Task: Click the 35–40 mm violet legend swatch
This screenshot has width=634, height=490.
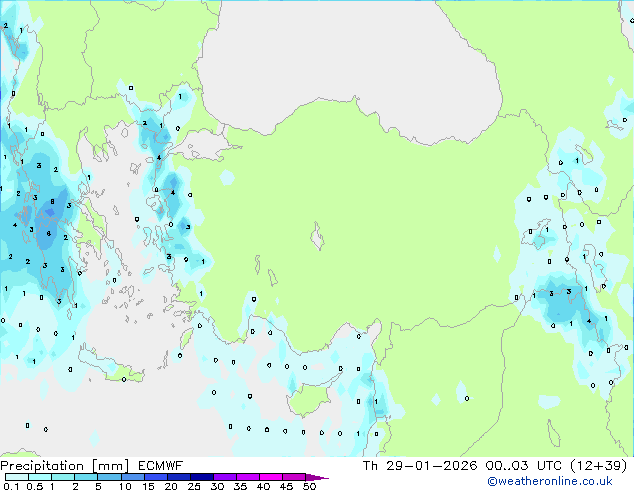Action: (248, 477)
